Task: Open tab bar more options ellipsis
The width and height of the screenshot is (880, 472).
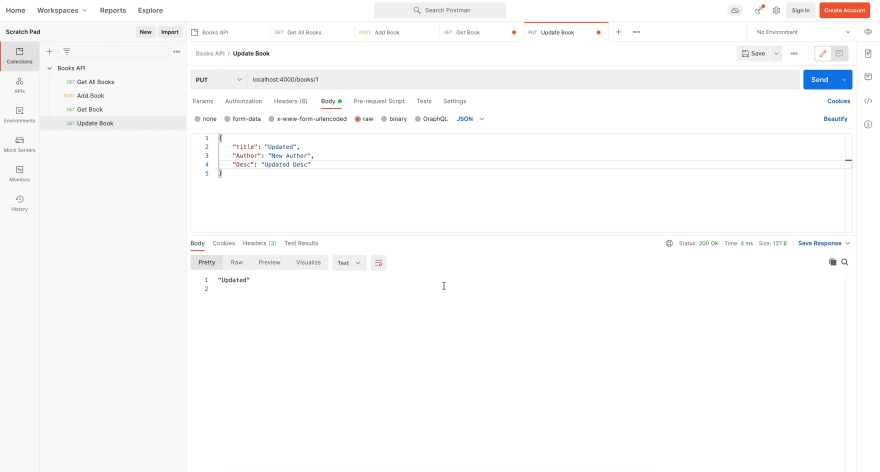Action: [636, 32]
